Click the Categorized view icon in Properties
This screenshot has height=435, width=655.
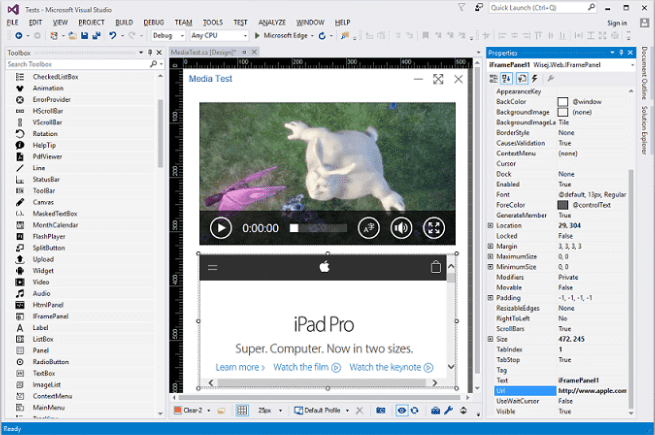(x=494, y=79)
